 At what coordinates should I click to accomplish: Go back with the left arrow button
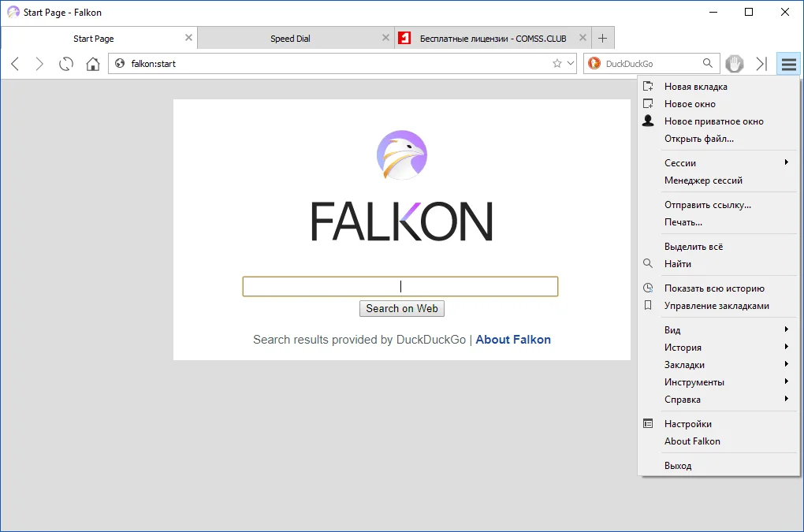coord(16,64)
